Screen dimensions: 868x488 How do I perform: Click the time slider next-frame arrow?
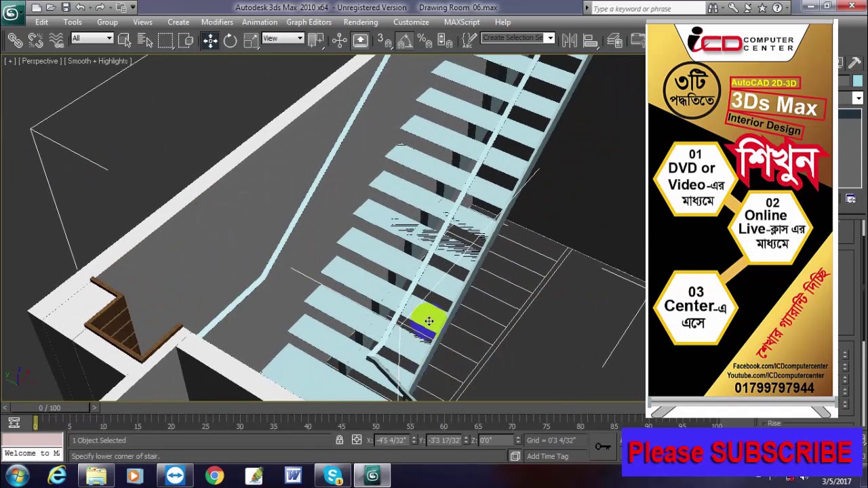coord(94,407)
